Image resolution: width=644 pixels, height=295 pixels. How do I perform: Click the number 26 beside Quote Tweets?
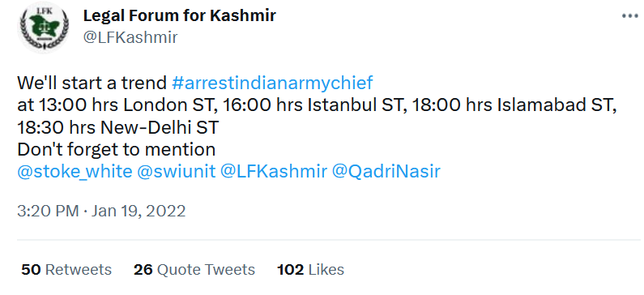143,270
